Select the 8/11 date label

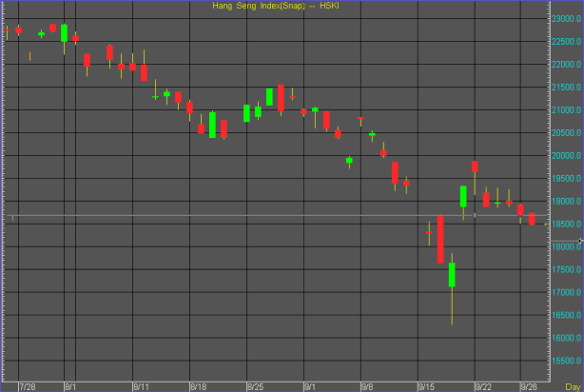coord(141,387)
